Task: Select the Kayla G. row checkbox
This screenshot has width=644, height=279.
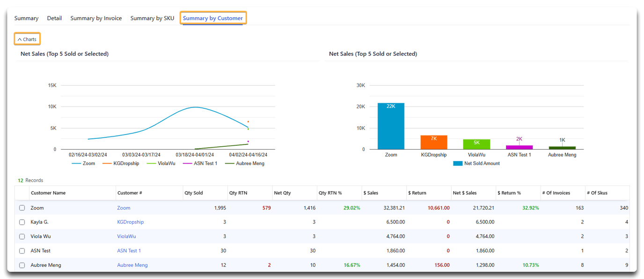Action: pos(22,222)
